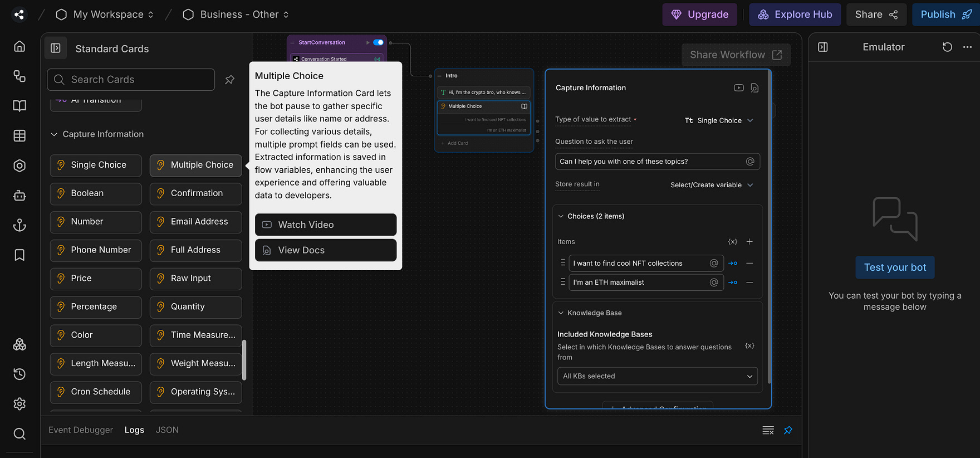Viewport: 980px width, 458px height.
Task: Remove the "I'm an ETH maximalist" choice
Action: pos(749,282)
